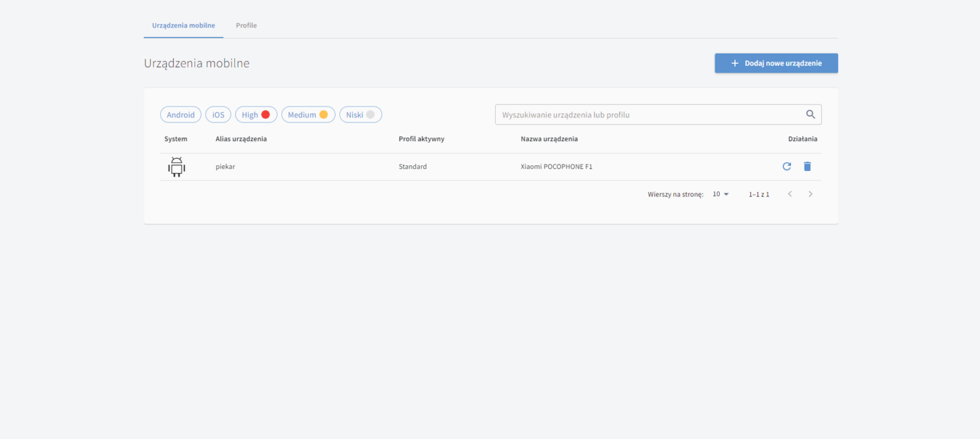Click the Działania column header
The height and width of the screenshot is (439, 980).
(803, 139)
